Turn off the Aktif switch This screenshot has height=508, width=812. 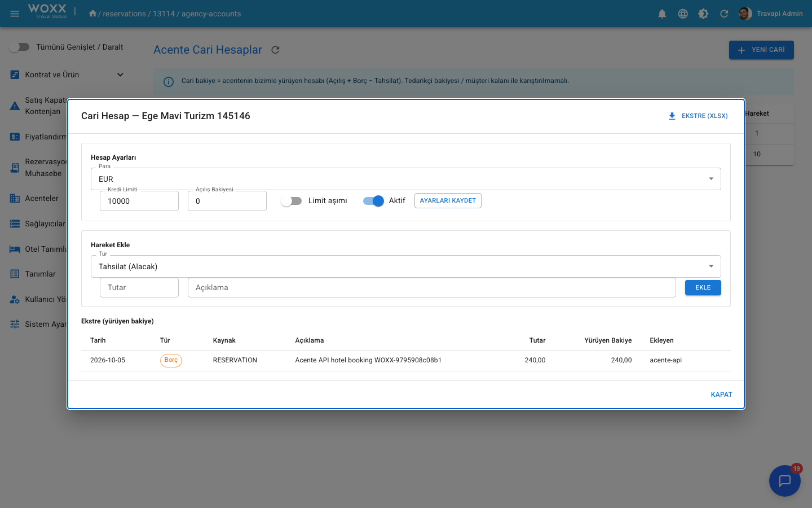(x=373, y=201)
